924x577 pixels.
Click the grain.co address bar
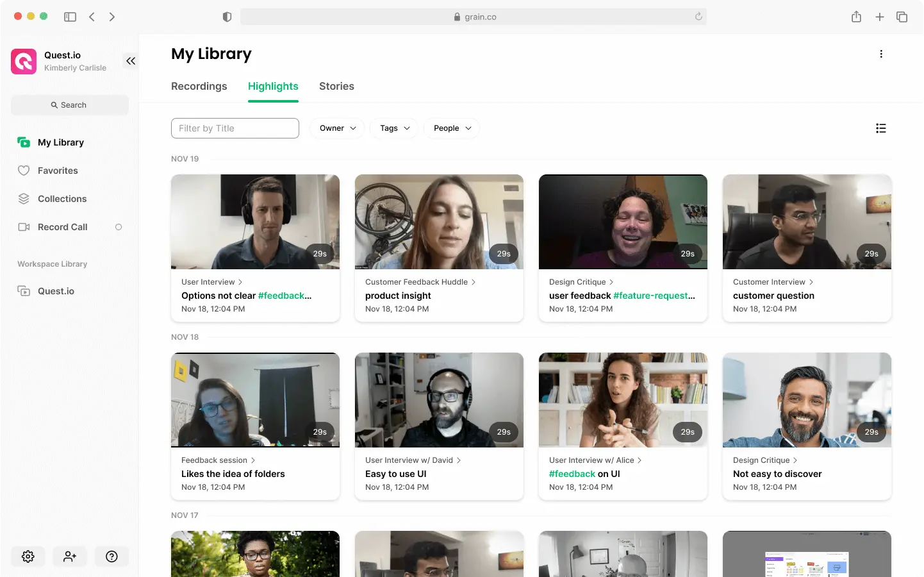click(x=474, y=17)
